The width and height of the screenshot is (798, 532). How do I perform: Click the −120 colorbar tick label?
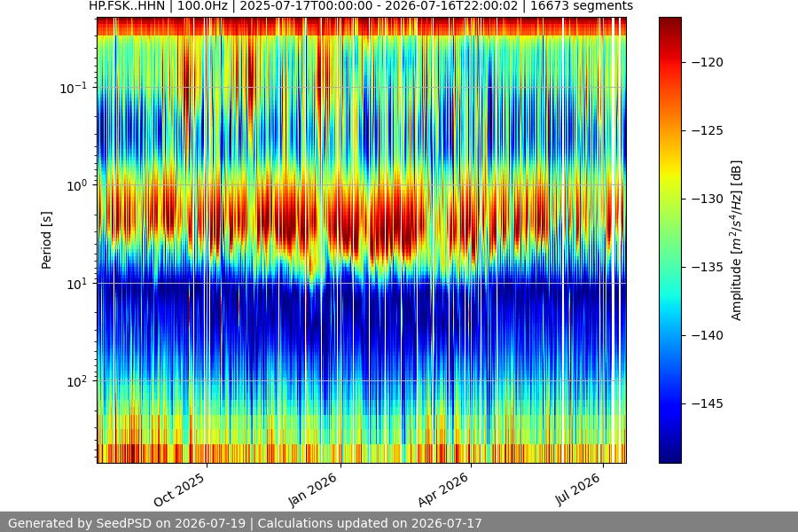[708, 62]
